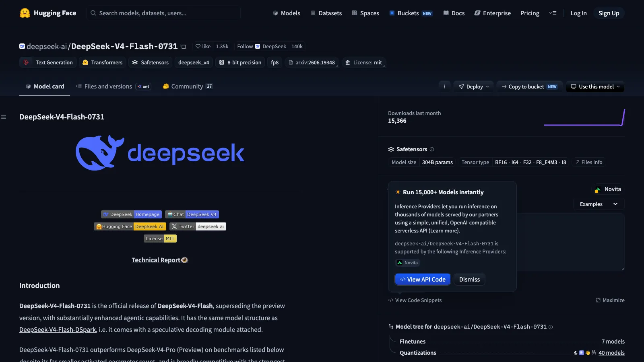Open the Community tab

(x=188, y=86)
